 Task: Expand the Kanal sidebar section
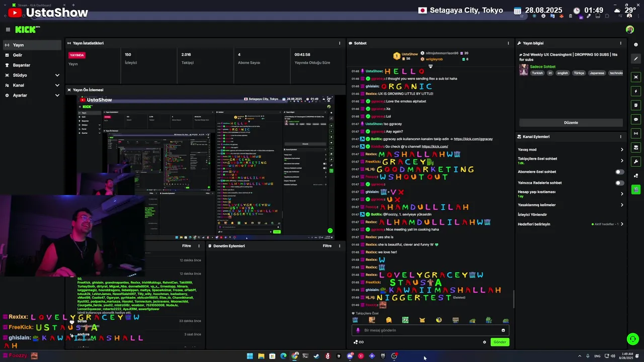coord(57,85)
